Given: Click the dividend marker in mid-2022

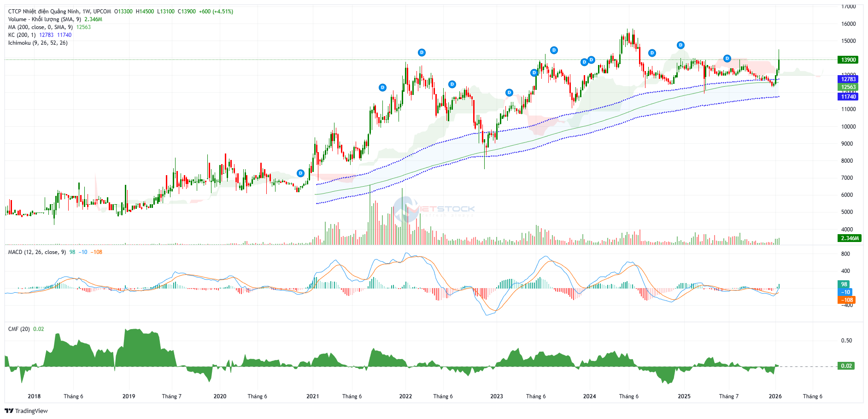Looking at the screenshot, I should click(452, 84).
